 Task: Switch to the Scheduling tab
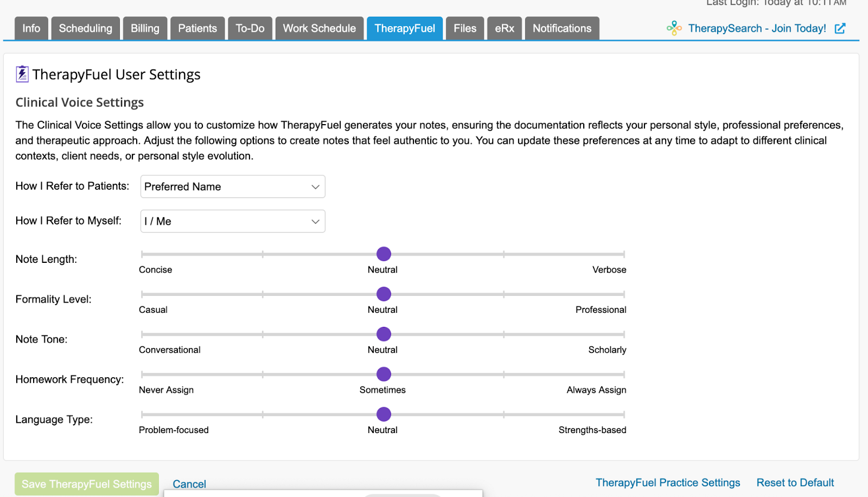coord(85,28)
